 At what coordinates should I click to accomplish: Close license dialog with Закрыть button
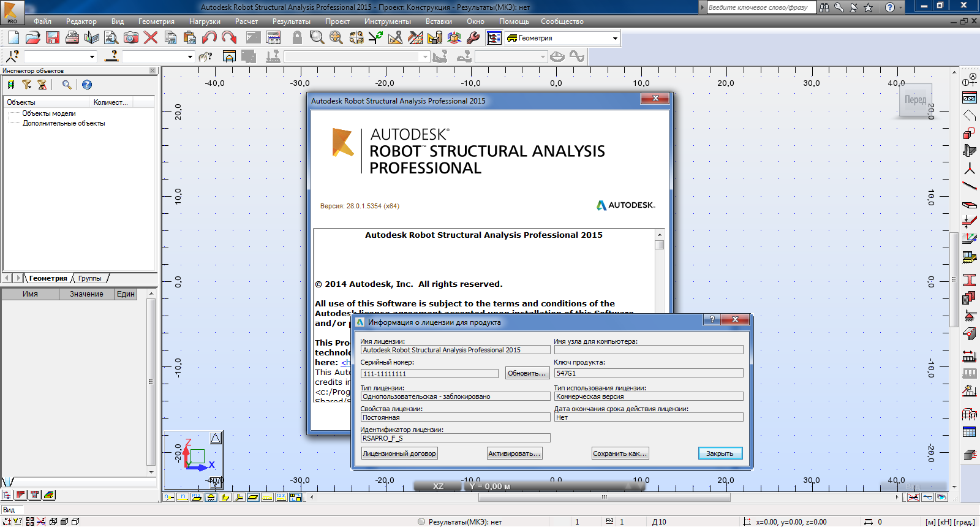(720, 453)
